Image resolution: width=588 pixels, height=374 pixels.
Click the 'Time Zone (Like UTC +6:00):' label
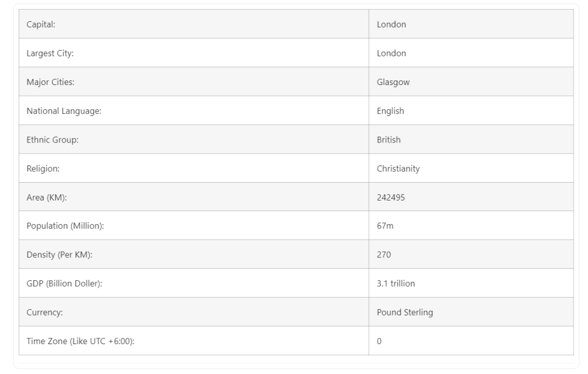[x=80, y=341]
